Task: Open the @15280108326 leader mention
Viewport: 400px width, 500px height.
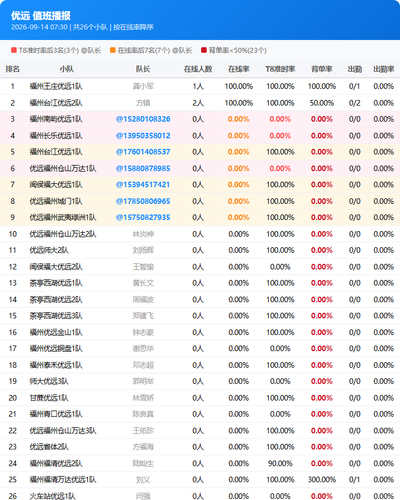Action: pos(143,119)
